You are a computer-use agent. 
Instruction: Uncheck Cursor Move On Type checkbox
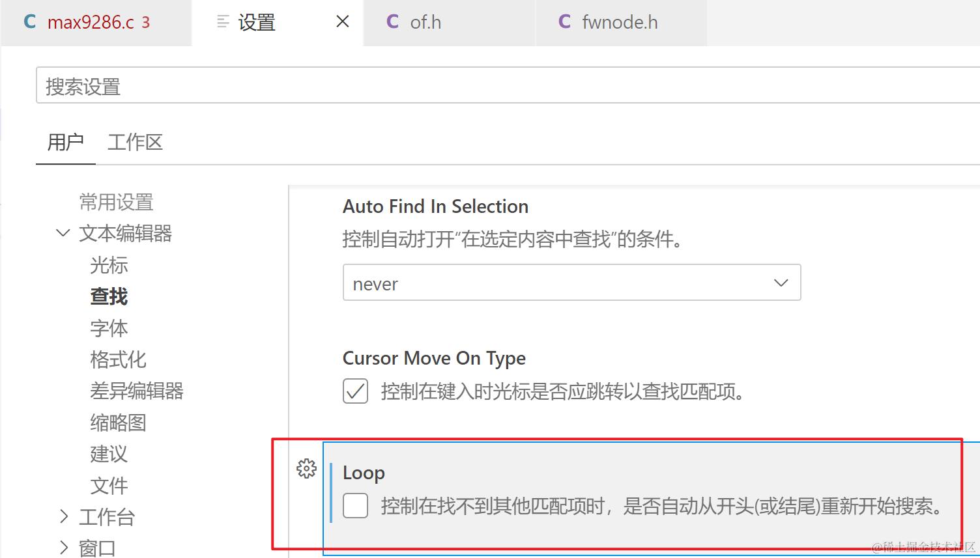pos(355,391)
